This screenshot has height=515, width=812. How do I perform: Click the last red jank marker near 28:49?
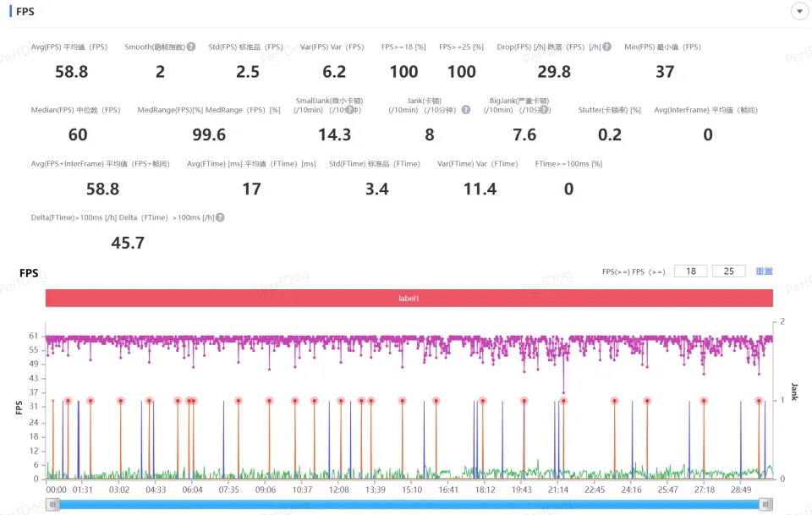tap(760, 401)
